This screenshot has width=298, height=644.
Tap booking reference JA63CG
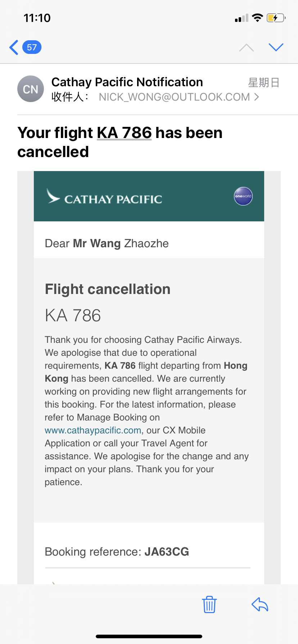coord(167,552)
